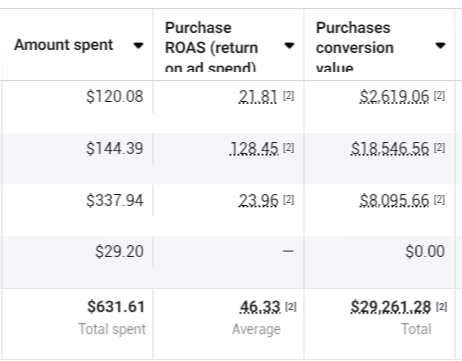Open the Purchase ROAS column dropdown arrow
The image size is (462, 361).
(x=289, y=45)
